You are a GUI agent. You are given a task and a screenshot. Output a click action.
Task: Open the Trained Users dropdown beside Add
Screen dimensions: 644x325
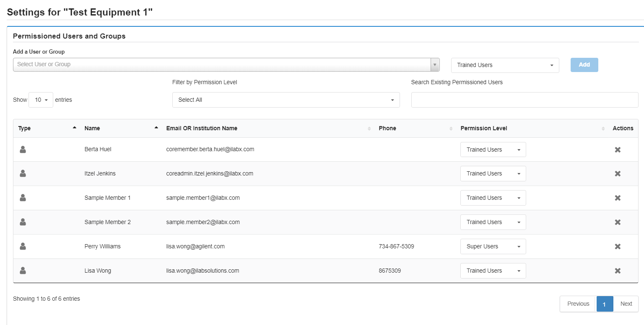(505, 65)
